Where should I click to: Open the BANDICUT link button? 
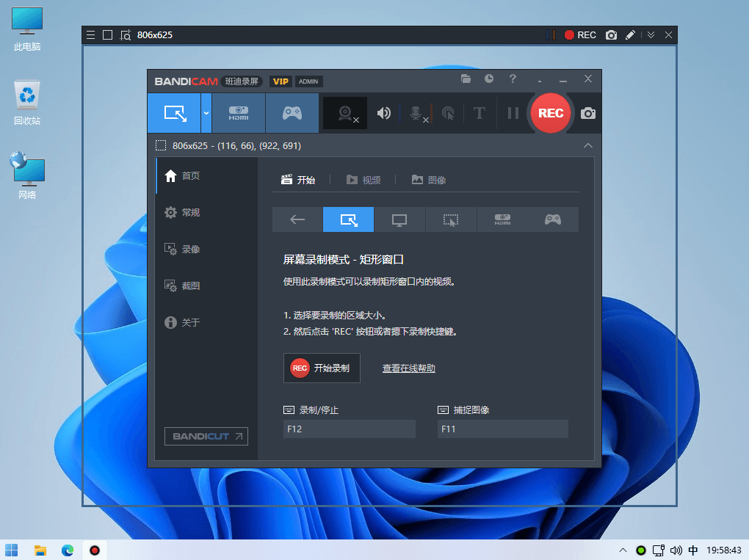pyautogui.click(x=206, y=437)
